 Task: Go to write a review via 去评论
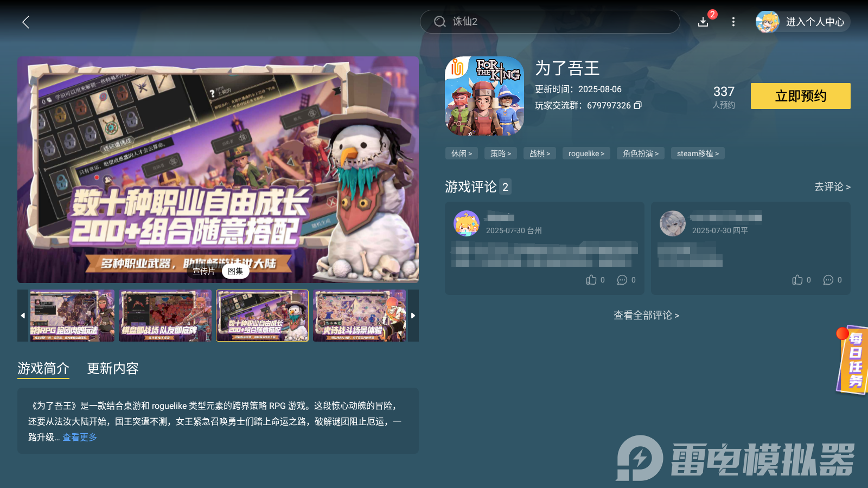tap(832, 187)
